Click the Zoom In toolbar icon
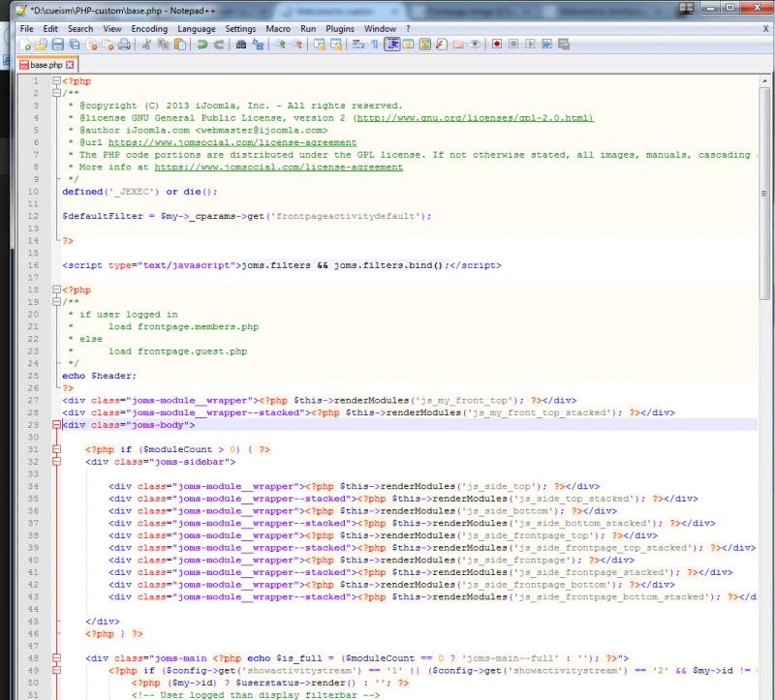The height and width of the screenshot is (700, 775). (x=280, y=45)
